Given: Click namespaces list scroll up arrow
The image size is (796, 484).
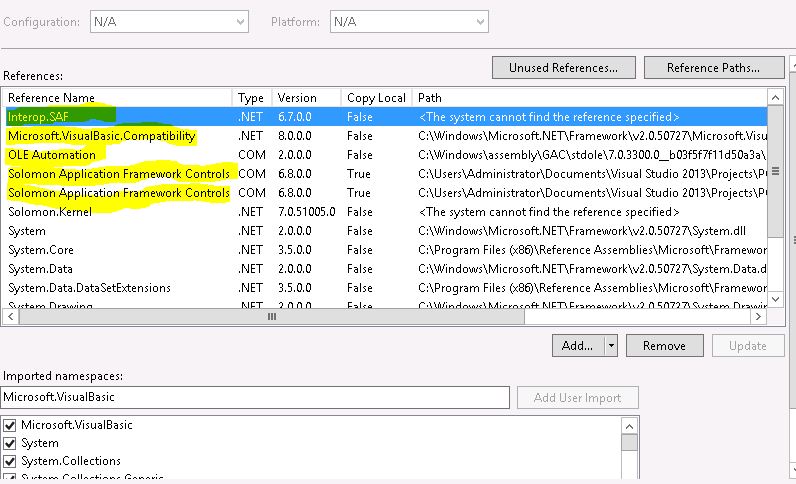Looking at the screenshot, I should tap(629, 427).
